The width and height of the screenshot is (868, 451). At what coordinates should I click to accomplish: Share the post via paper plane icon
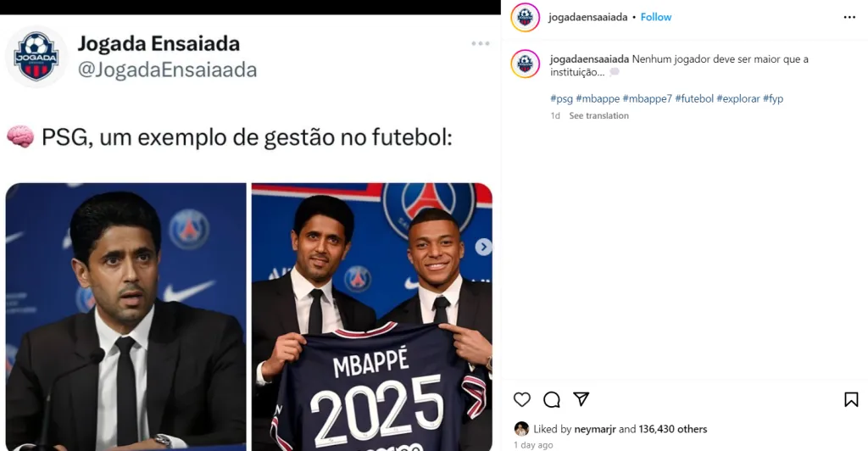[x=581, y=399]
